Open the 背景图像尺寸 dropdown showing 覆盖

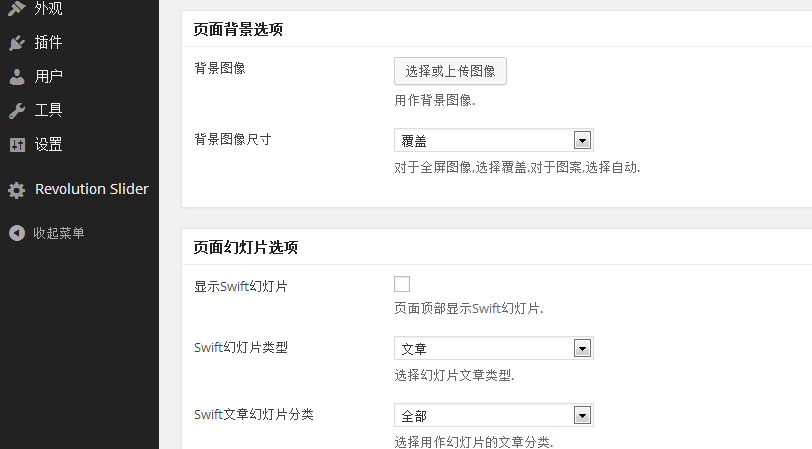click(x=494, y=140)
